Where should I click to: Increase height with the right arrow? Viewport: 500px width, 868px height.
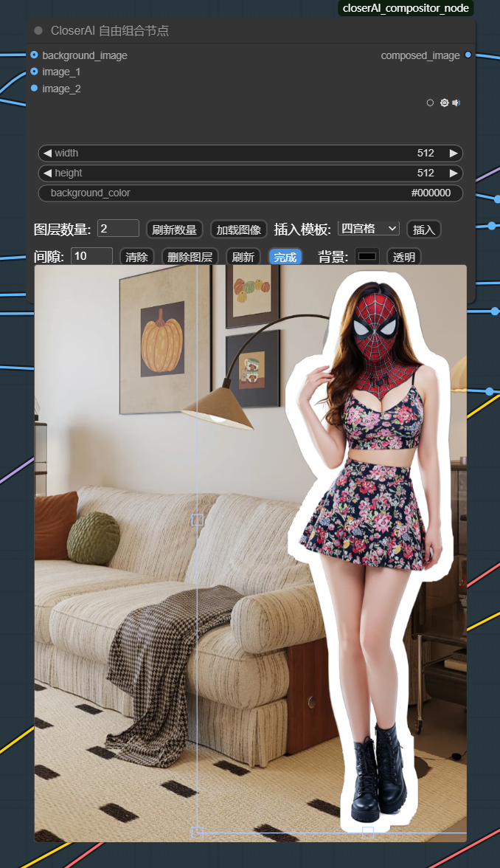(x=454, y=173)
